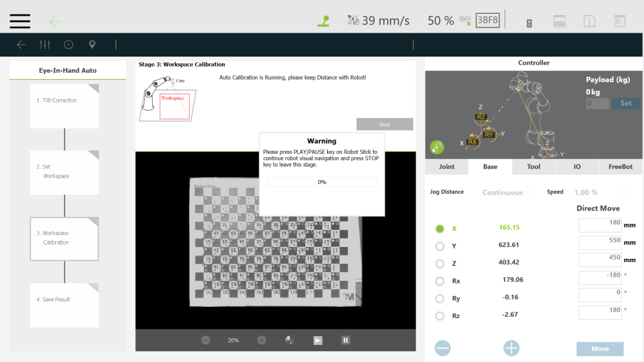The width and height of the screenshot is (644, 362).
Task: Open the hamburger main menu
Action: (x=19, y=21)
